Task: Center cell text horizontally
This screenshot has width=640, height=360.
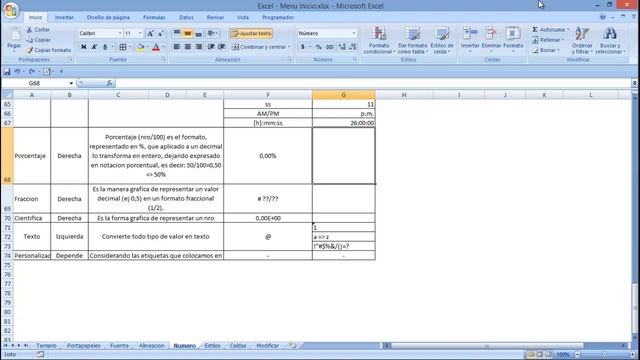Action: 187,47
